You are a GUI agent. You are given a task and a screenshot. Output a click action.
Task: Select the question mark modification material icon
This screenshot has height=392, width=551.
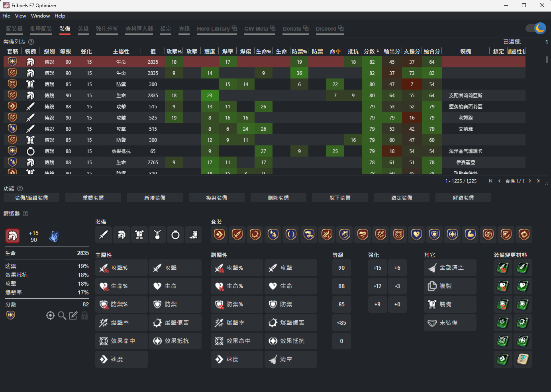point(522,359)
